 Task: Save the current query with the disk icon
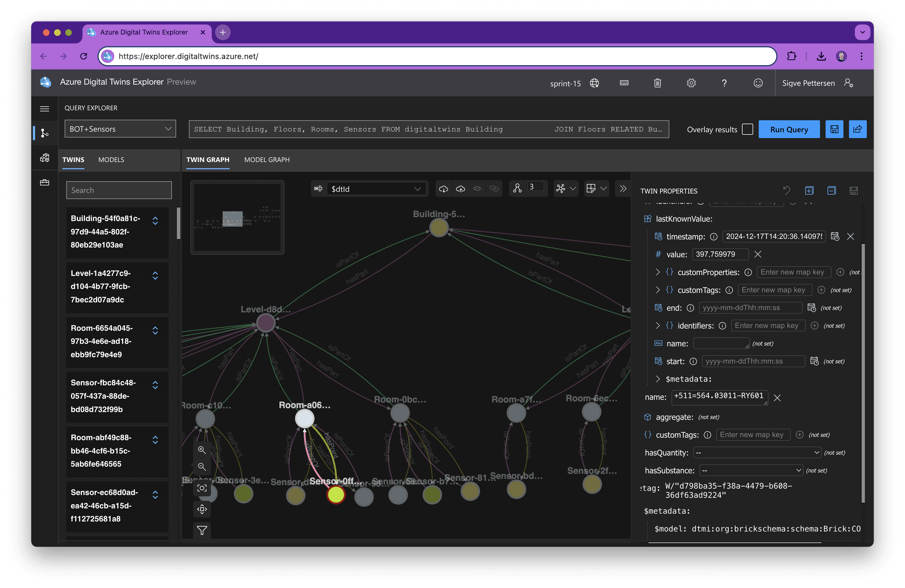pos(834,129)
